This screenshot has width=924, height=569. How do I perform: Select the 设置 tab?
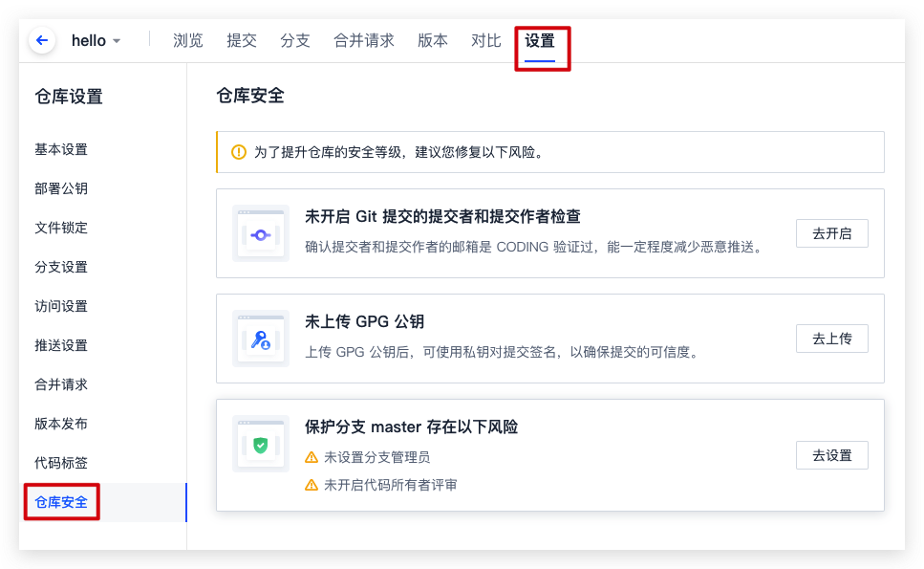(540, 41)
